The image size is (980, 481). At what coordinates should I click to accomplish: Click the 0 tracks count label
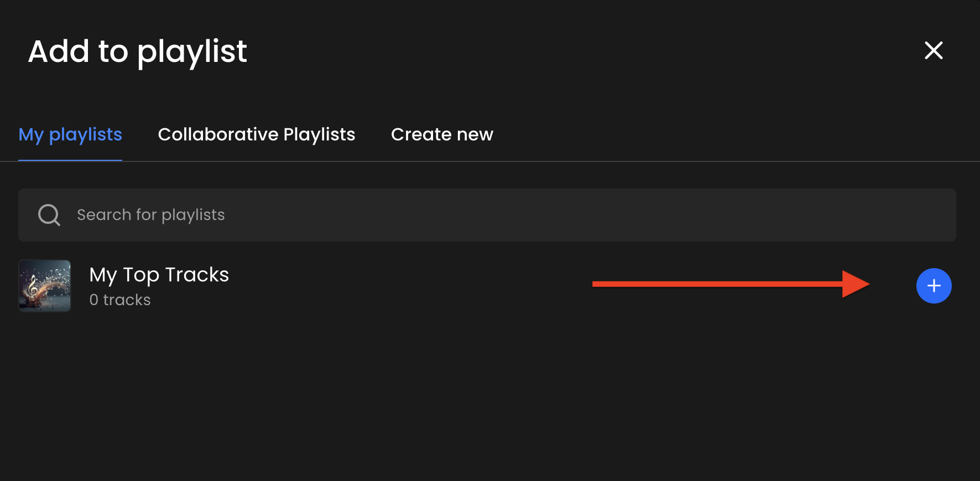(x=120, y=300)
